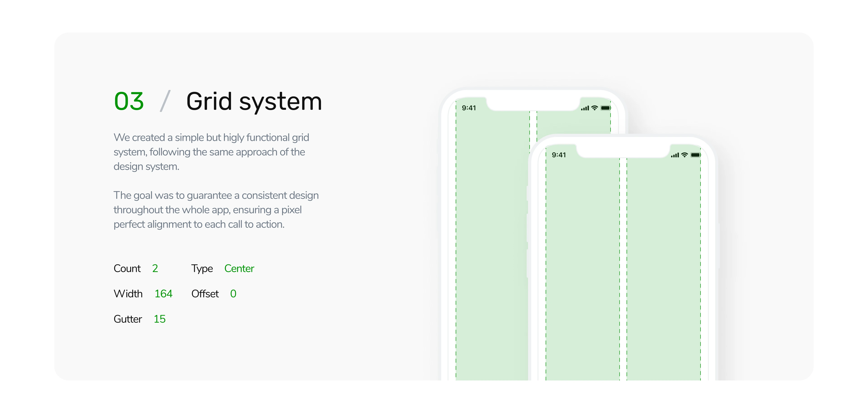Click the Count value "2"
Screen dimensions: 868x413
point(155,268)
